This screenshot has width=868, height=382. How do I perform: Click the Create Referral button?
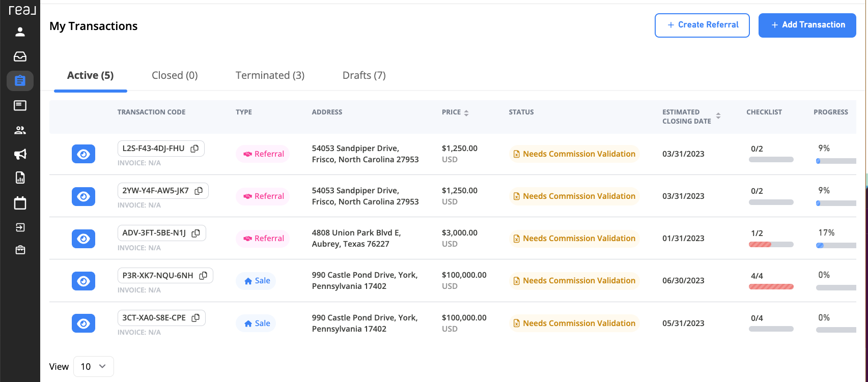click(x=702, y=25)
